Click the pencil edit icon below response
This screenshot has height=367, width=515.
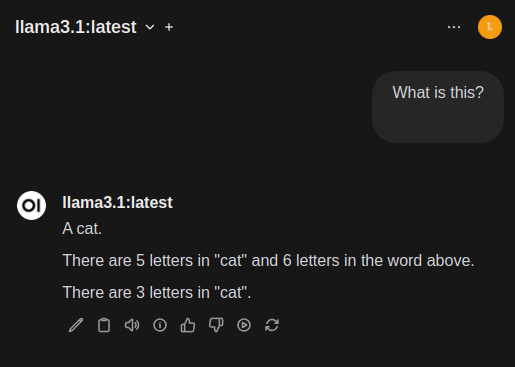coord(76,325)
